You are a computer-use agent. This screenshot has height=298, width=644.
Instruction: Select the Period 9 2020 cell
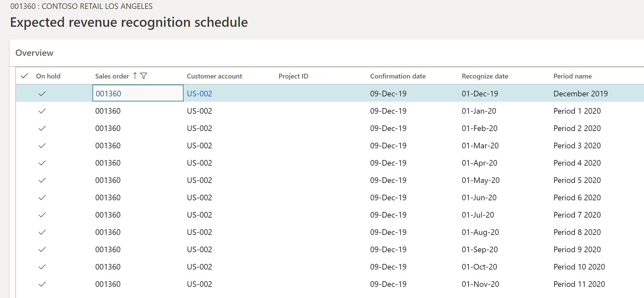click(577, 249)
